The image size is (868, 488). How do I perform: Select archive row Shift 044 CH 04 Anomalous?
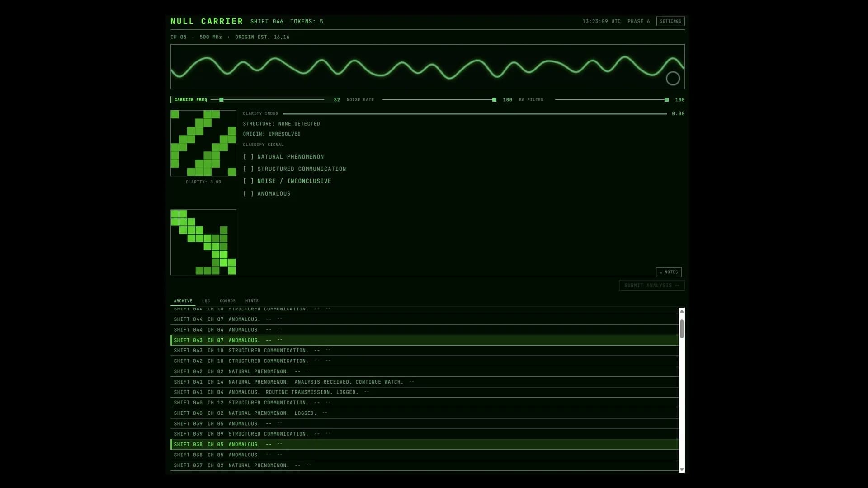click(425, 330)
